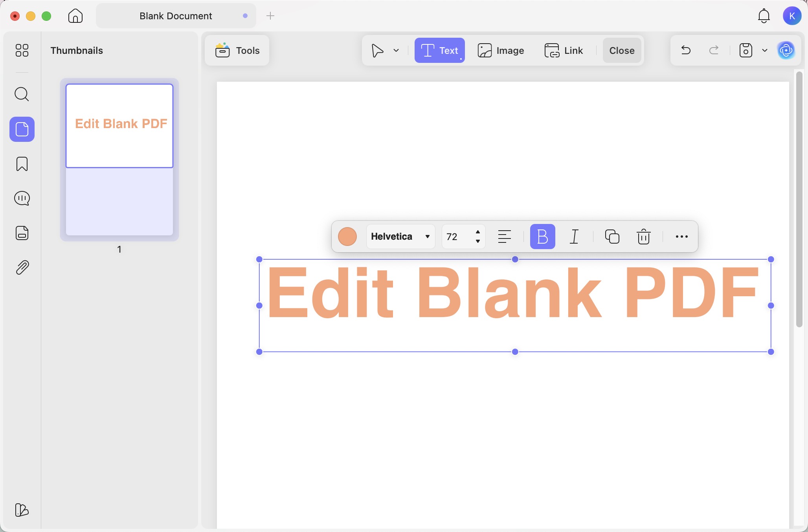The width and height of the screenshot is (808, 532).
Task: Open the bookmarks panel
Action: coord(22,164)
